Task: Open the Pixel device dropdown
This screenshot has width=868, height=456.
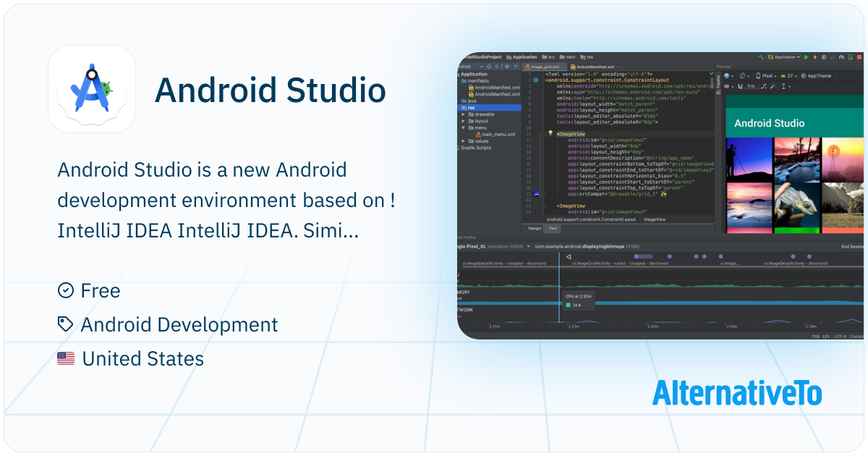Action: pos(766,75)
